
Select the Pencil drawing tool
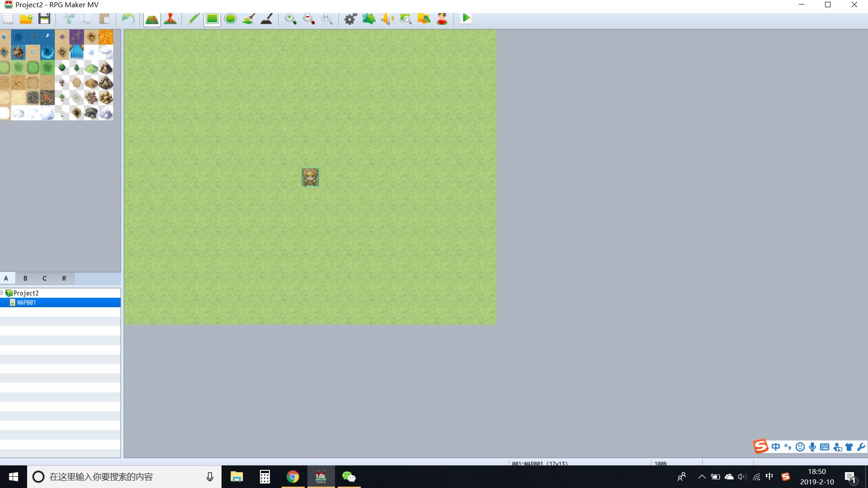(x=193, y=19)
